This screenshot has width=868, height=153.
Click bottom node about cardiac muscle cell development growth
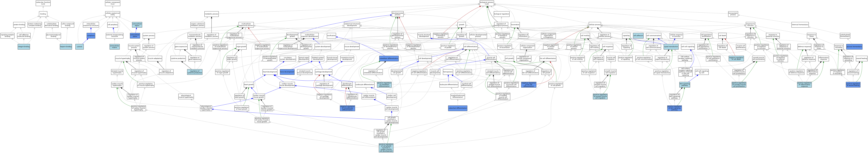click(386, 148)
